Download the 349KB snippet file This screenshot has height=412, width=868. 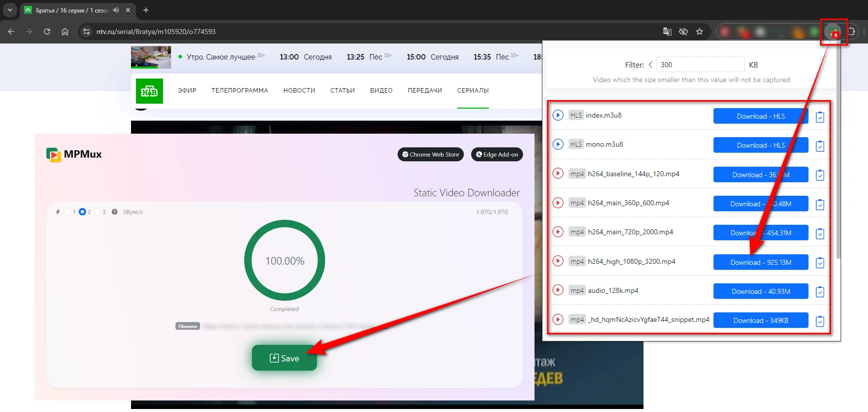(x=760, y=320)
